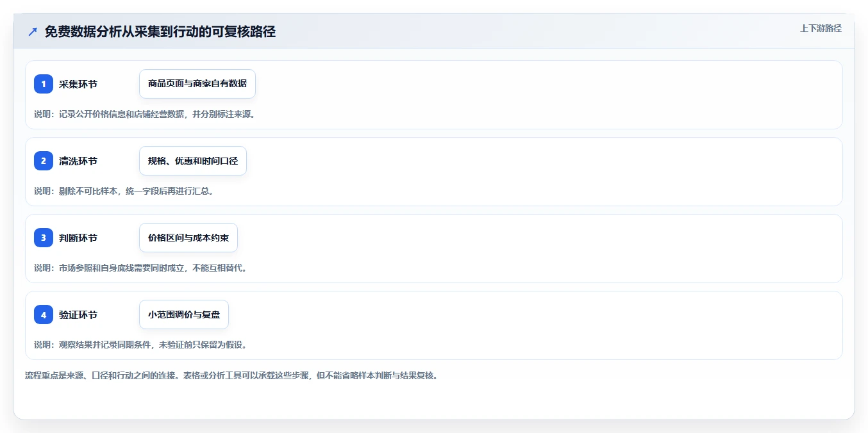Click the step 3 number badge
The height and width of the screenshot is (433, 868).
click(x=44, y=238)
